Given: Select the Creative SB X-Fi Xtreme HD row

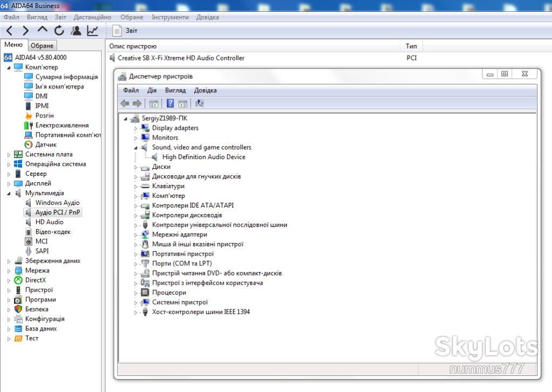Looking at the screenshot, I should click(181, 58).
